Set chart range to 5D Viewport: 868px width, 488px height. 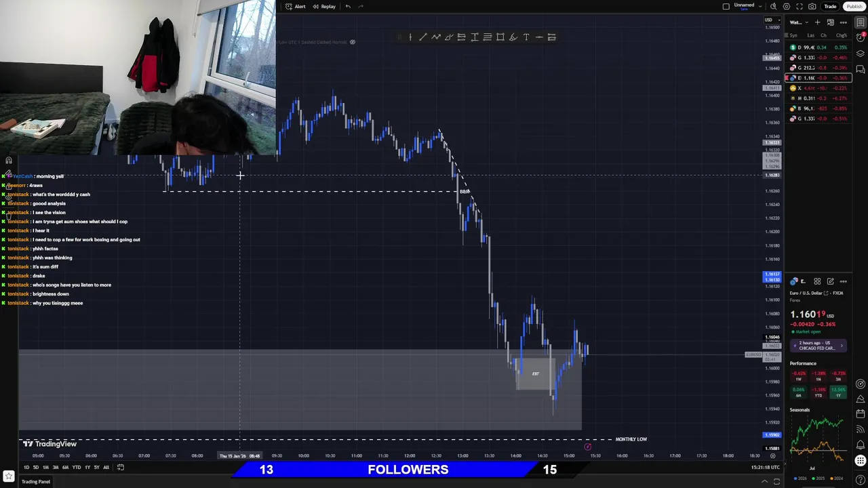tap(36, 468)
